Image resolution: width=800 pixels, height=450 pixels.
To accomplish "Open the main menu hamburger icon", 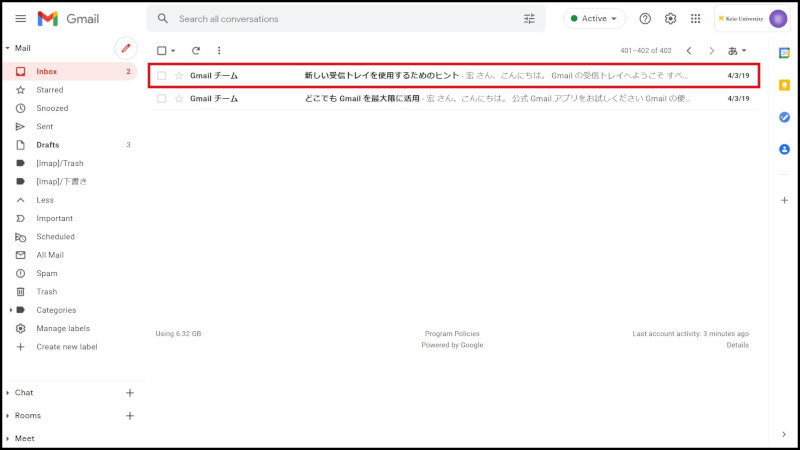I will (20, 19).
